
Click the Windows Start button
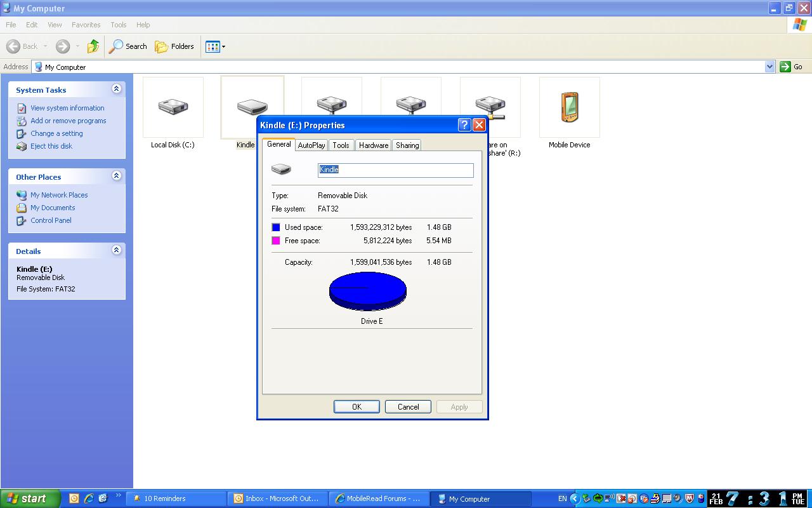coord(30,498)
